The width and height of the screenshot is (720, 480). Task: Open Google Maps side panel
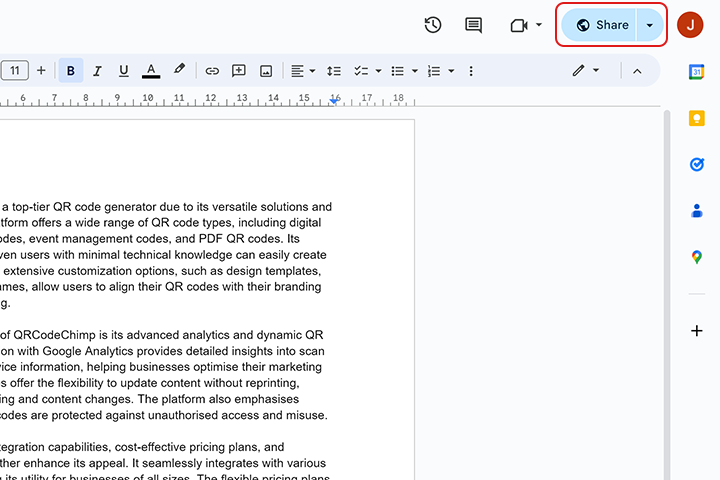tap(697, 257)
